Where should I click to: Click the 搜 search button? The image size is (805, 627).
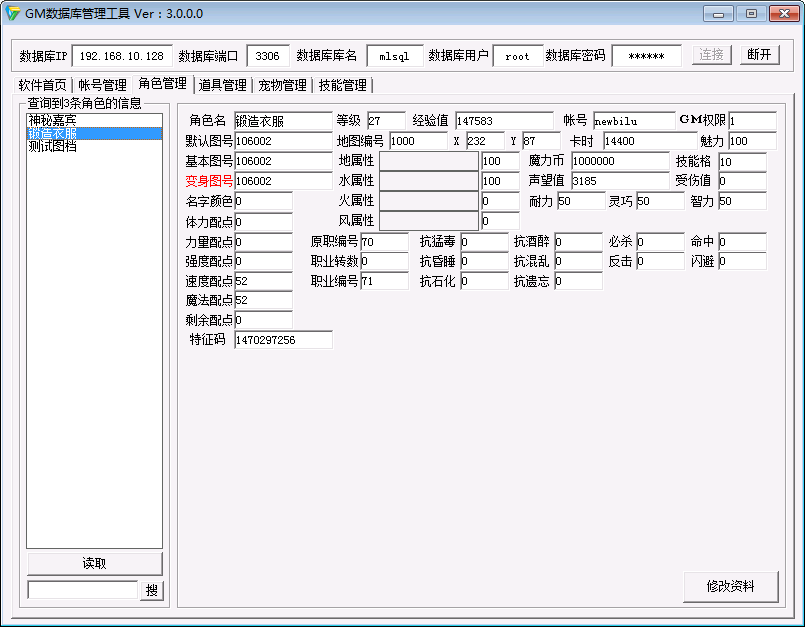pyautogui.click(x=151, y=590)
